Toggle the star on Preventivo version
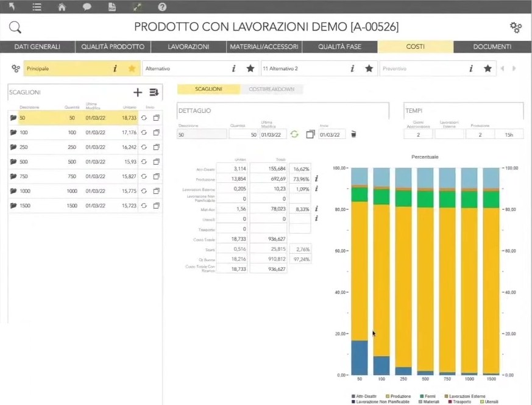This screenshot has height=405, width=532. point(488,68)
